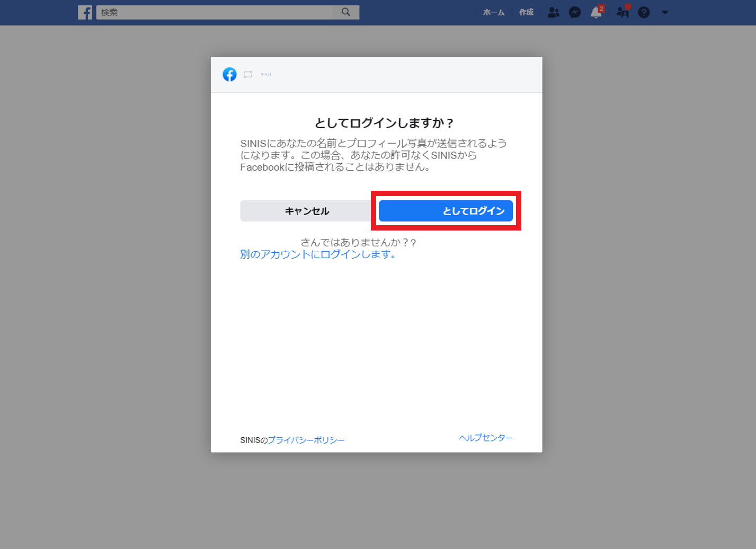Open the friend requests icon
Viewport: 756px width, 549px height.
[x=553, y=12]
